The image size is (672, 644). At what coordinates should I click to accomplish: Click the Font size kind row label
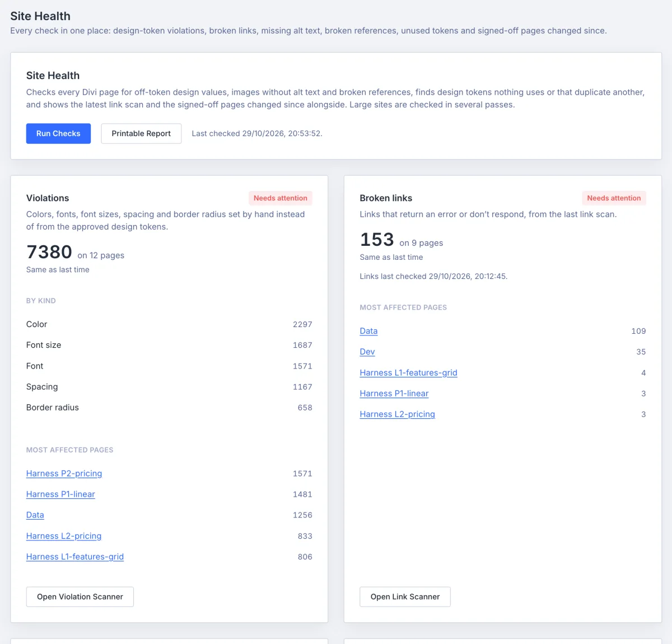pos(44,345)
